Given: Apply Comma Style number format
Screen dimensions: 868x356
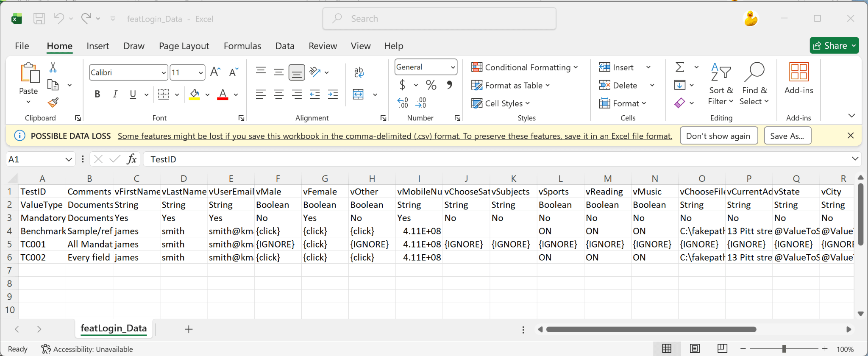Looking at the screenshot, I should click(x=449, y=85).
